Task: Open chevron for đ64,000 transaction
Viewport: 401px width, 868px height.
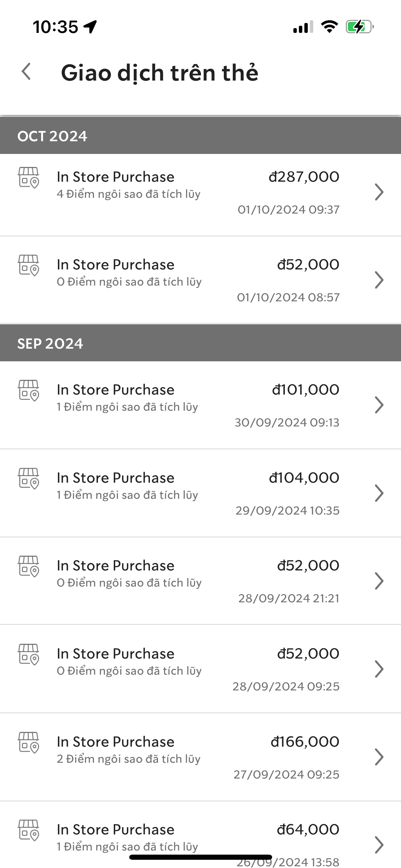Action: 379,845
